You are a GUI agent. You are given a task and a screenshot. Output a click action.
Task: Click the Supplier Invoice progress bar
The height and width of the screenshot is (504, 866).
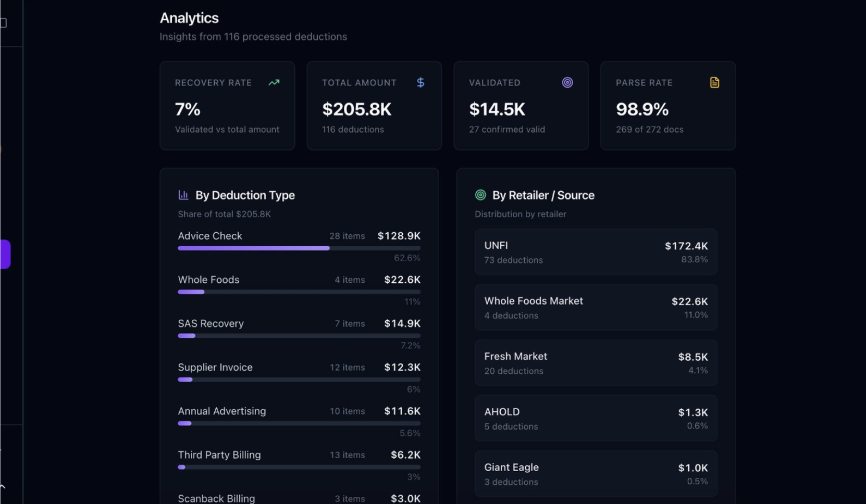click(299, 380)
